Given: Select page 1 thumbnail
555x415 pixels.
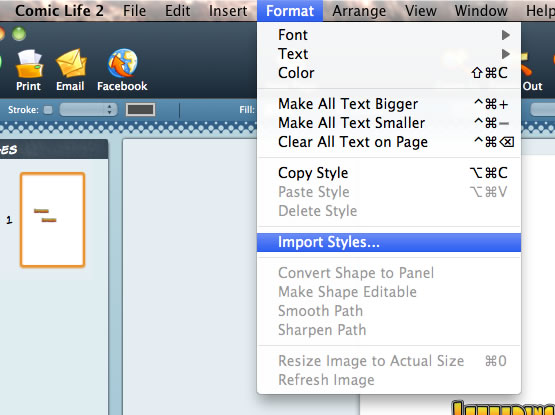Looking at the screenshot, I should click(x=52, y=220).
